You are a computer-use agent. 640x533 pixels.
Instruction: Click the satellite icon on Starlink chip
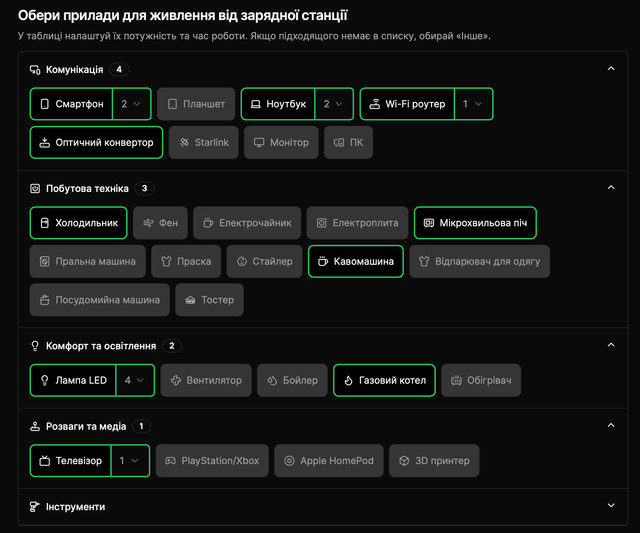tap(184, 143)
